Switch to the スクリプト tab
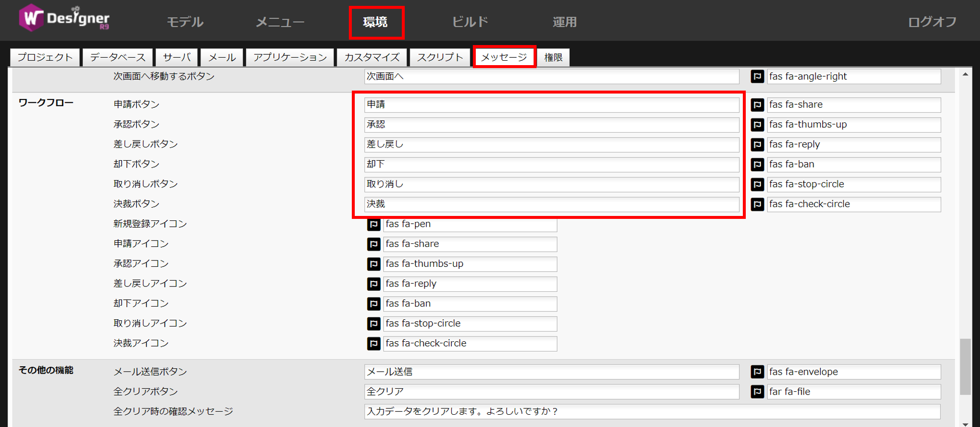 point(440,57)
